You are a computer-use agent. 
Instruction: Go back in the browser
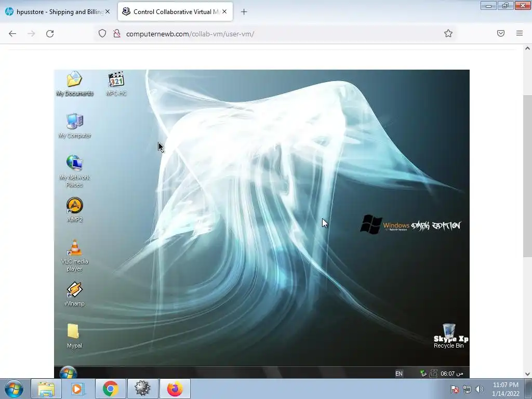pyautogui.click(x=12, y=34)
